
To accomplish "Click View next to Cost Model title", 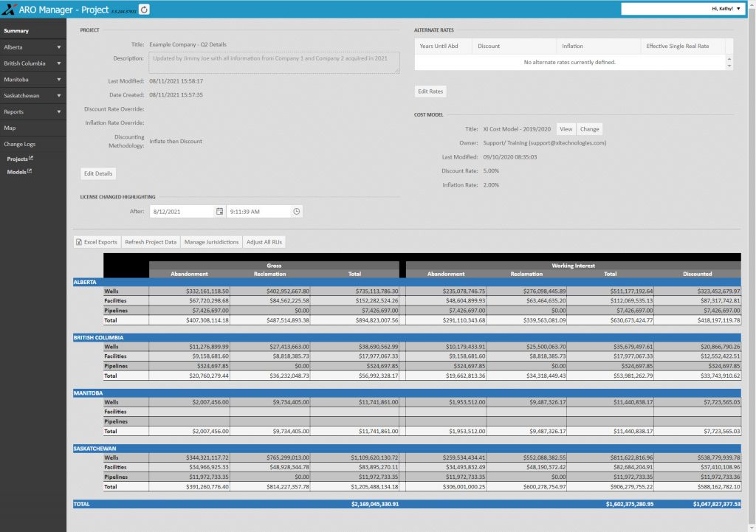I will click(566, 129).
